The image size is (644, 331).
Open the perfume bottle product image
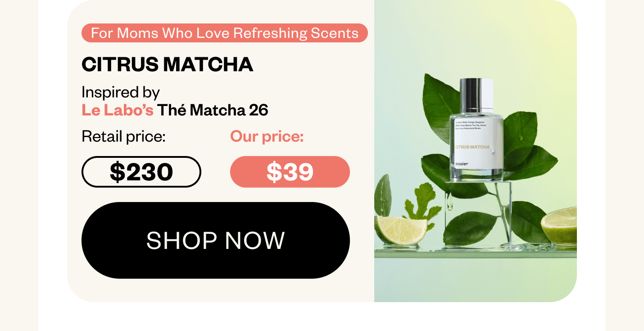coord(476,151)
